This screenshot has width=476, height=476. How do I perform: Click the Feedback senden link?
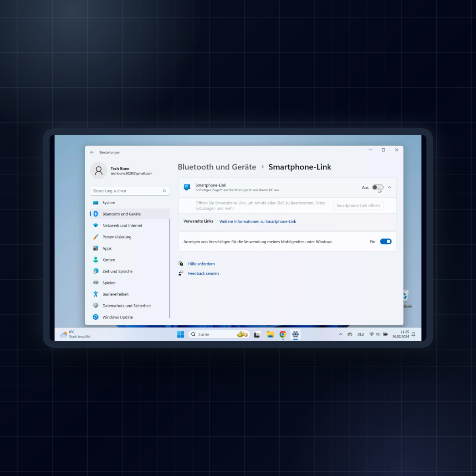coord(203,273)
